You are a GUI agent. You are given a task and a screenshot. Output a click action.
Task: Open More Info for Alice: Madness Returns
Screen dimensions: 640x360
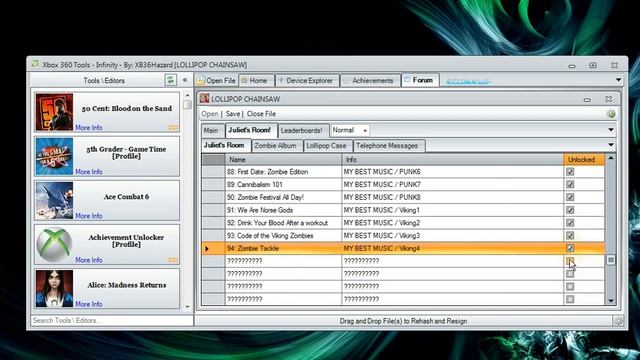tap(89, 304)
